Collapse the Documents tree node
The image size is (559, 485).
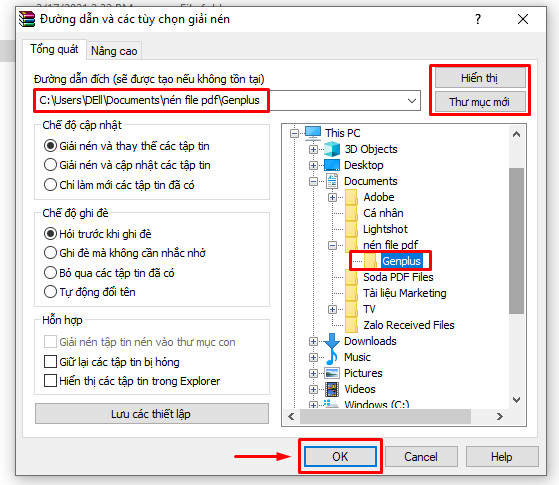pyautogui.click(x=313, y=182)
